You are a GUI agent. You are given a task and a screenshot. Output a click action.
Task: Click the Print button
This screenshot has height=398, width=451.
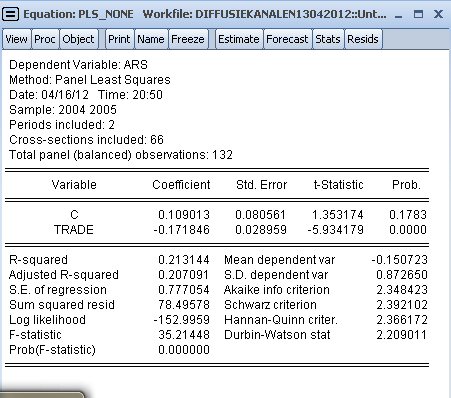(119, 39)
